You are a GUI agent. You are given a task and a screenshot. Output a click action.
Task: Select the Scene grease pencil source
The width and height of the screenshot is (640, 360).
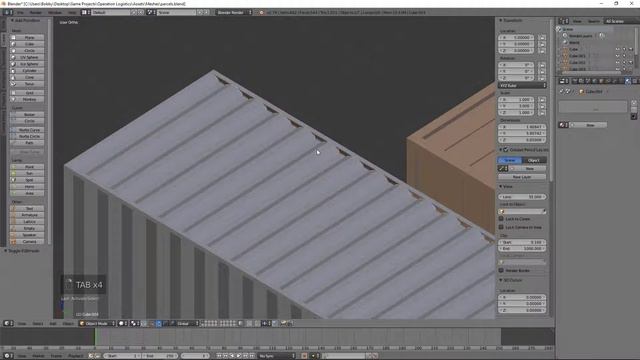click(510, 160)
